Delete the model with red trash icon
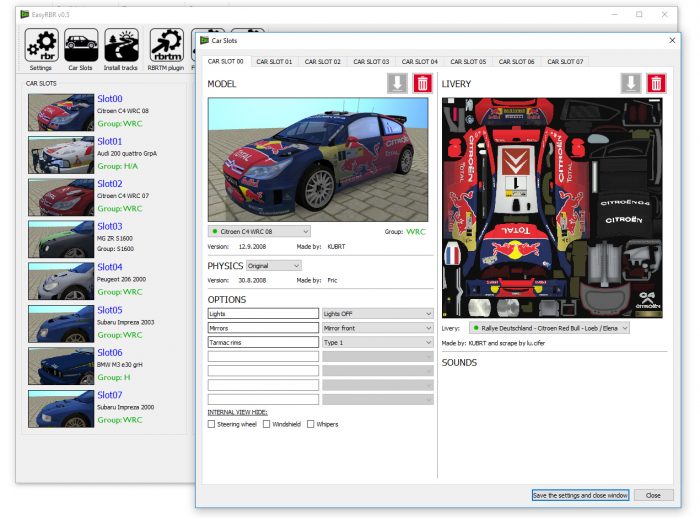 point(422,84)
